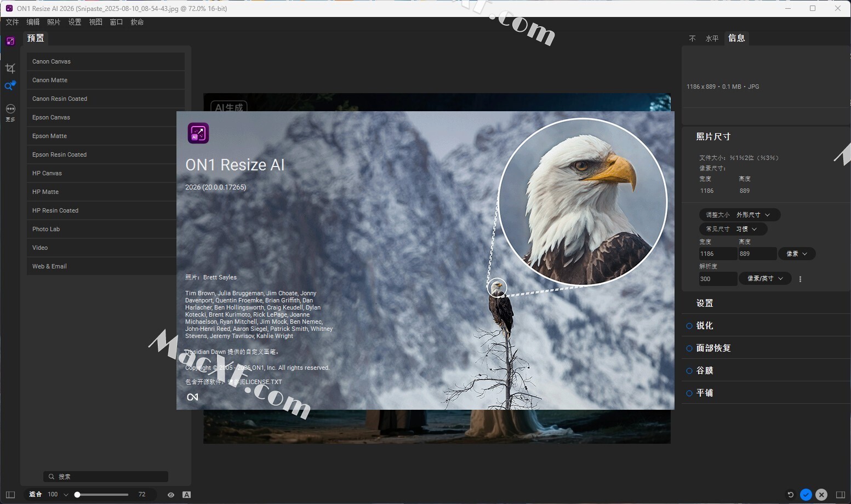The image size is (851, 504).
Task: Click the 高度 height field showing 889
Action: [x=757, y=254]
